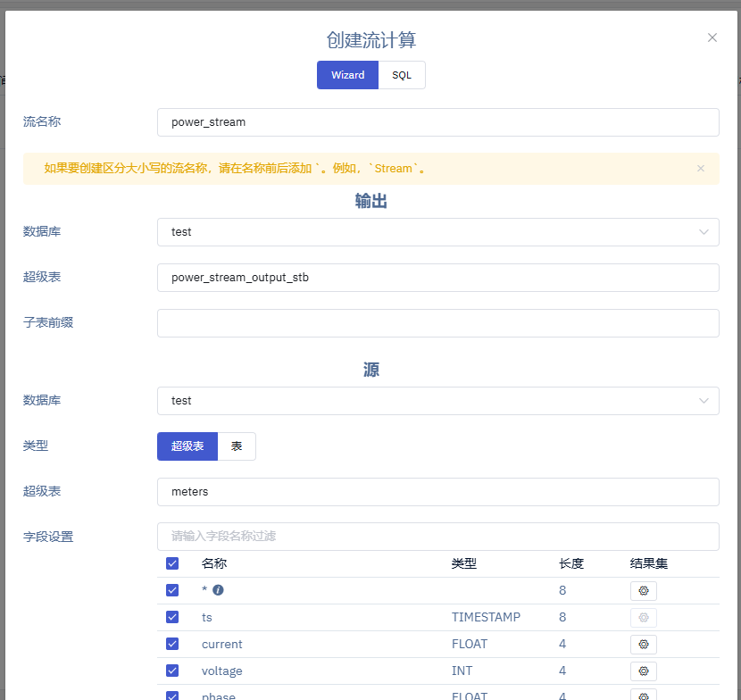Select the Wizard tab

(x=347, y=75)
